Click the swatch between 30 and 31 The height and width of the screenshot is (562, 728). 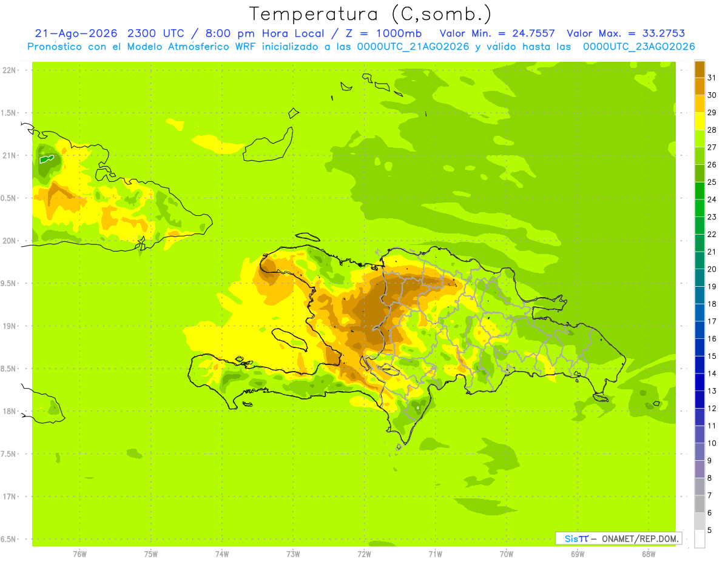699,86
